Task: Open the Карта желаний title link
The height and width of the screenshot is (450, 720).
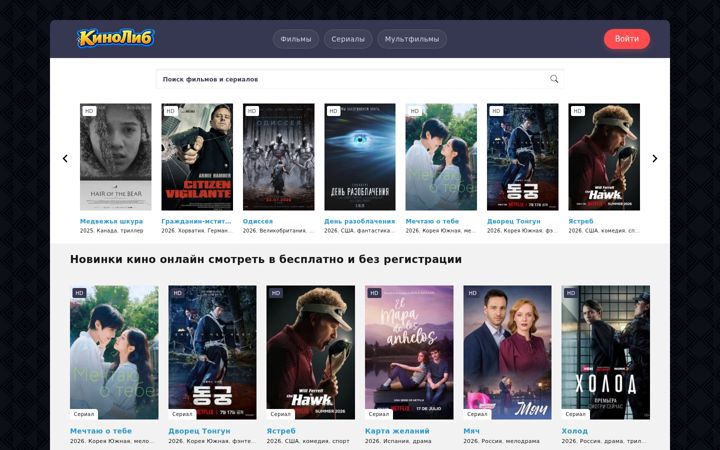Action: click(397, 431)
